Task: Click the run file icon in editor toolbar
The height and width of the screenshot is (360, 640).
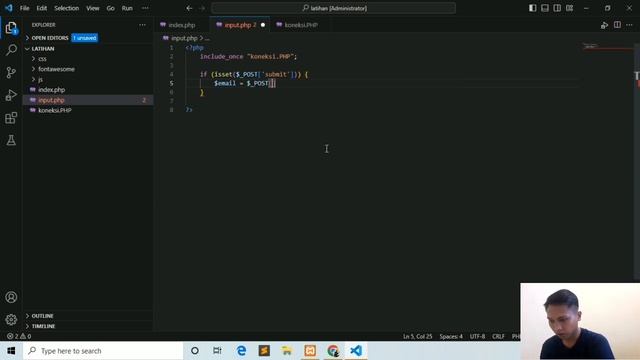Action: [x=604, y=25]
